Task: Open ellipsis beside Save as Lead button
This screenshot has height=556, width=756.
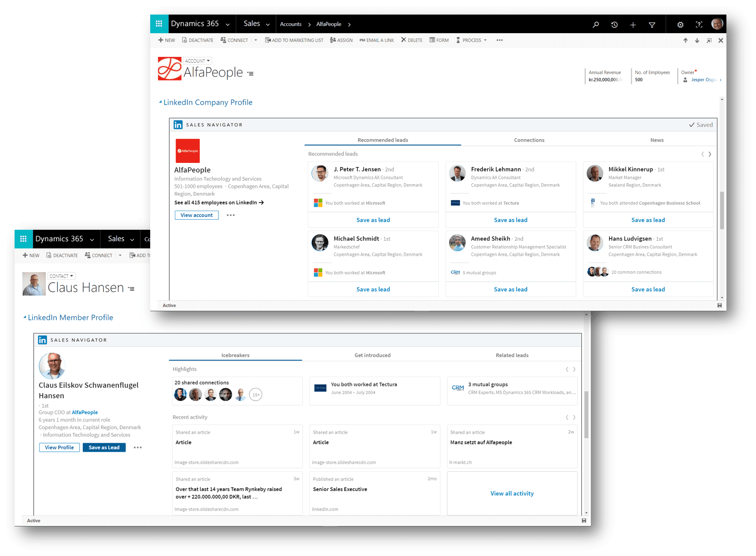Action: [137, 448]
